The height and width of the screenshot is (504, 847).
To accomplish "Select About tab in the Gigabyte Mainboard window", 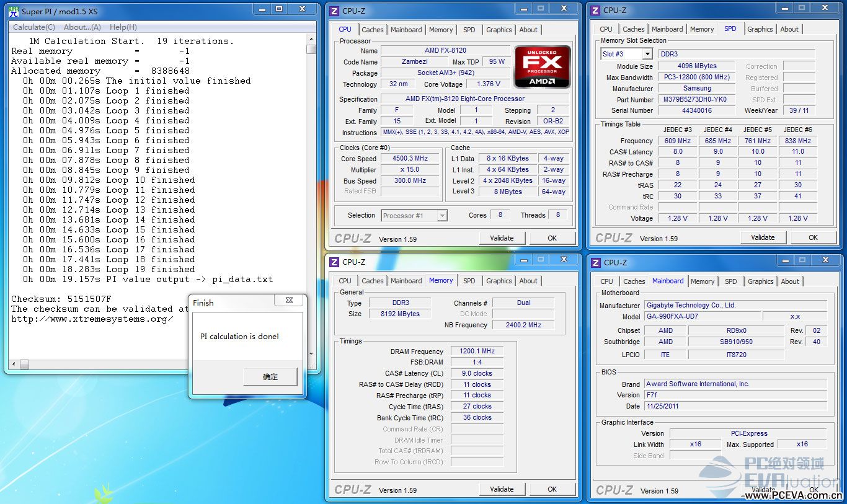I will pyautogui.click(x=790, y=281).
